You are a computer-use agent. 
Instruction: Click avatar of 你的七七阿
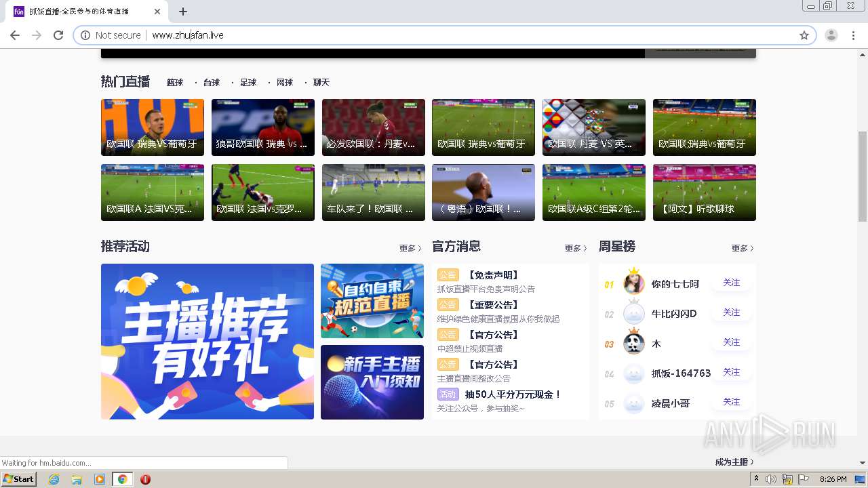[634, 283]
